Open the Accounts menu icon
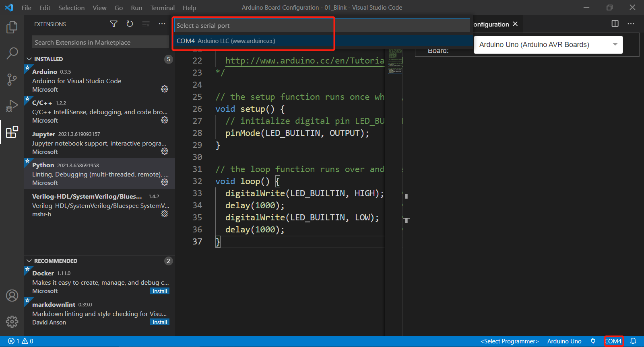 [x=12, y=296]
